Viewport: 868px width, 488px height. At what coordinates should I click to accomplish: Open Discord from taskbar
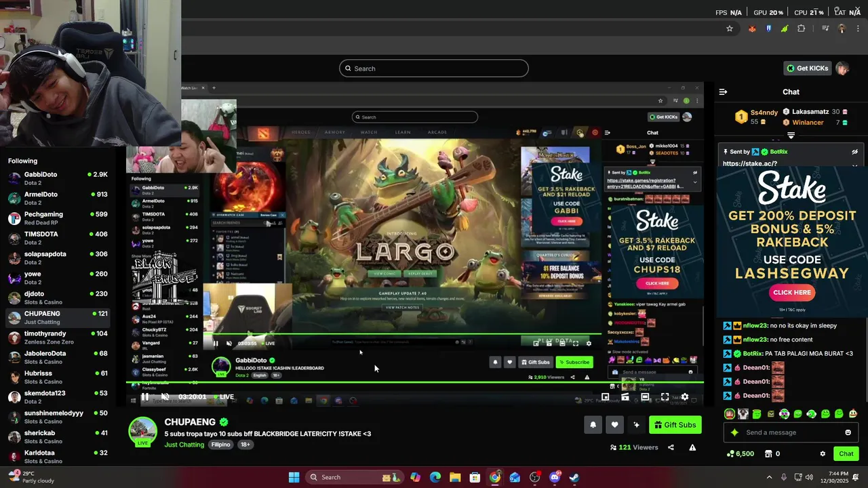[x=555, y=477]
